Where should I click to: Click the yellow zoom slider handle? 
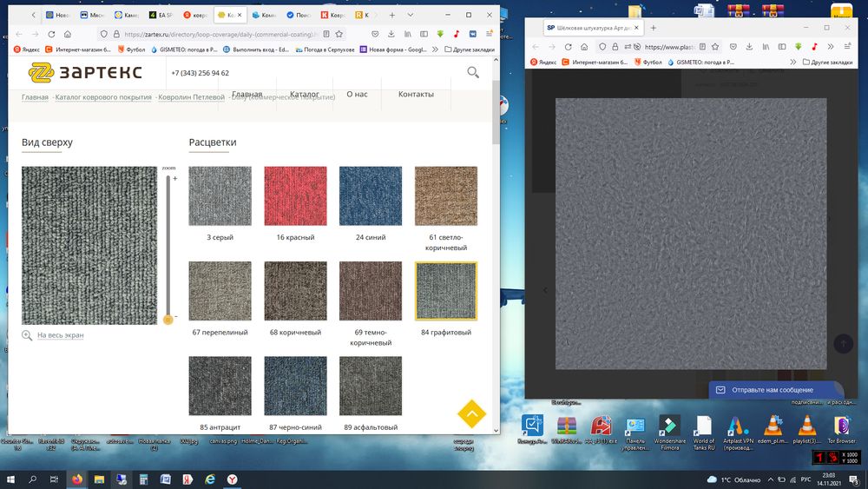168,320
